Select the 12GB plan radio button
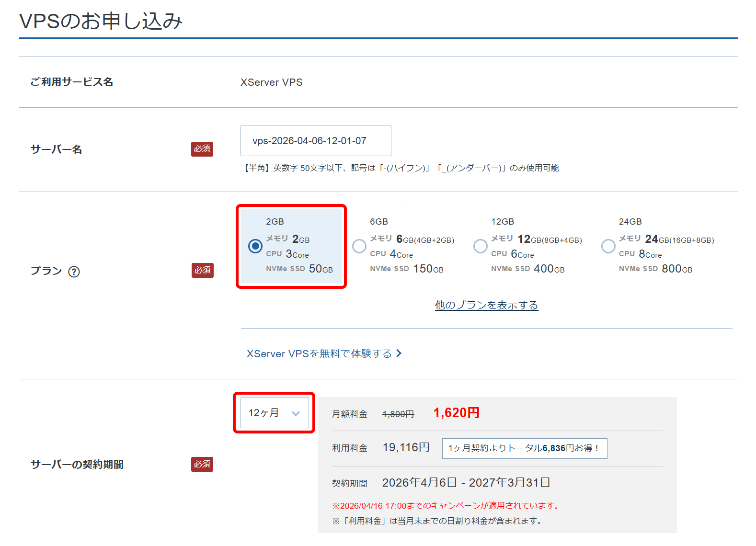Viewport: 756px width, 546px height. tap(480, 246)
